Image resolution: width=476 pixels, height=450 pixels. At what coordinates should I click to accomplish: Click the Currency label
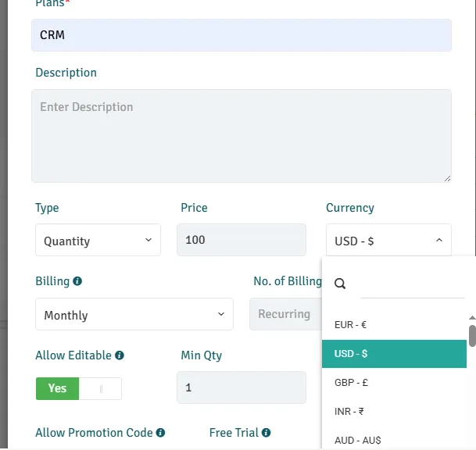tap(350, 208)
